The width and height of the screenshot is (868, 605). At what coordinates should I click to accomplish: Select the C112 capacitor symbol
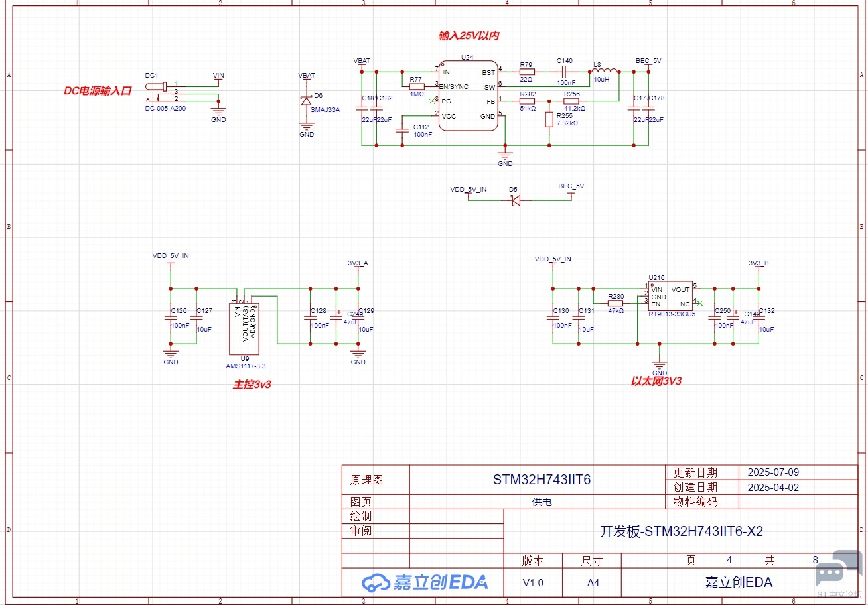click(402, 130)
